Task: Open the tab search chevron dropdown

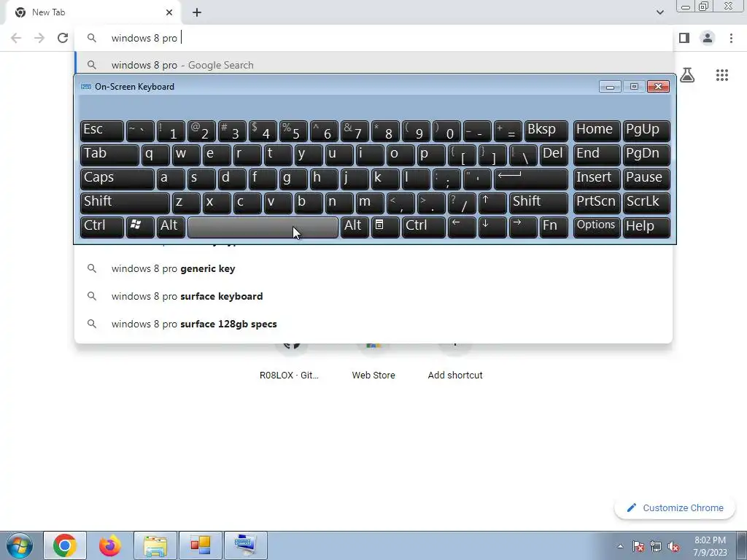Action: click(659, 12)
